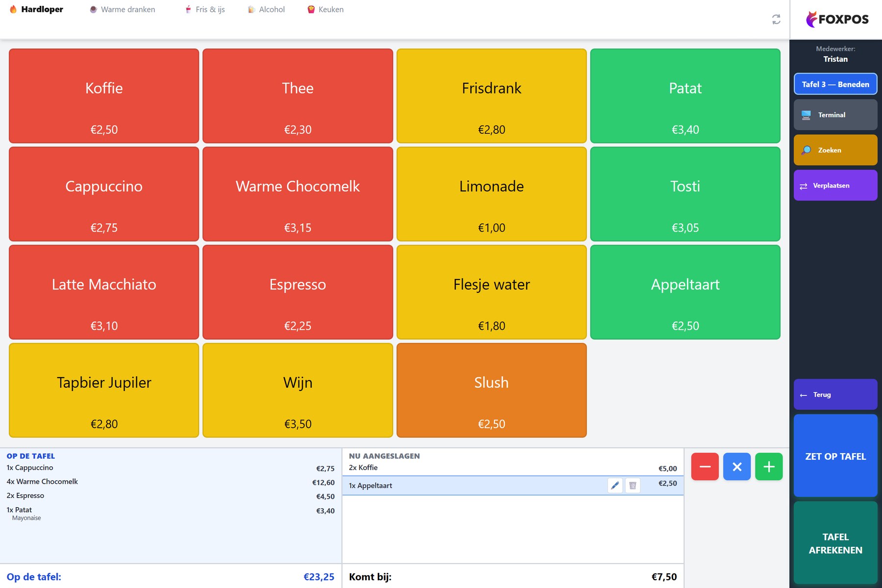This screenshot has width=882, height=588.
Task: Add Wijn to the order
Action: (x=298, y=390)
